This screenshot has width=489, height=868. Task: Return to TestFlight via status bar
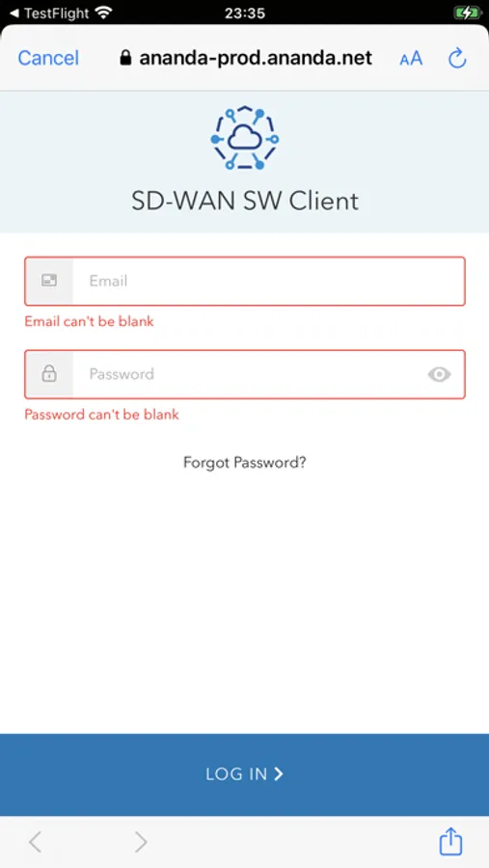pos(50,13)
